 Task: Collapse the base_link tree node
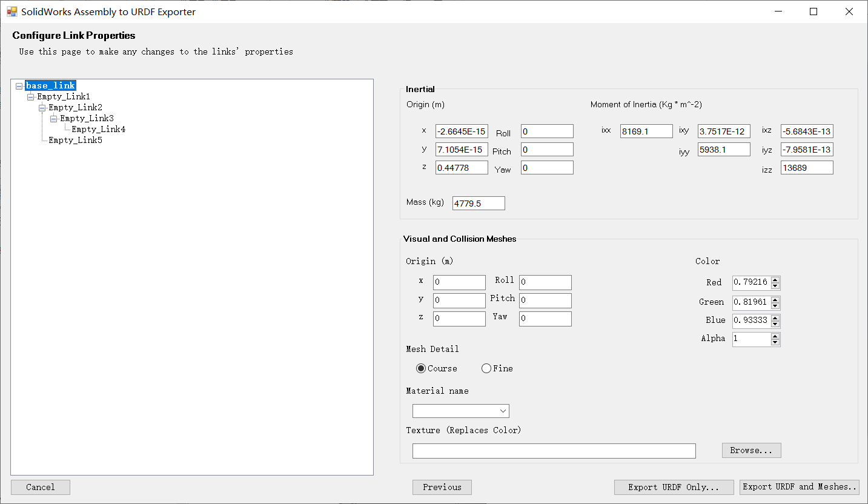pos(19,85)
